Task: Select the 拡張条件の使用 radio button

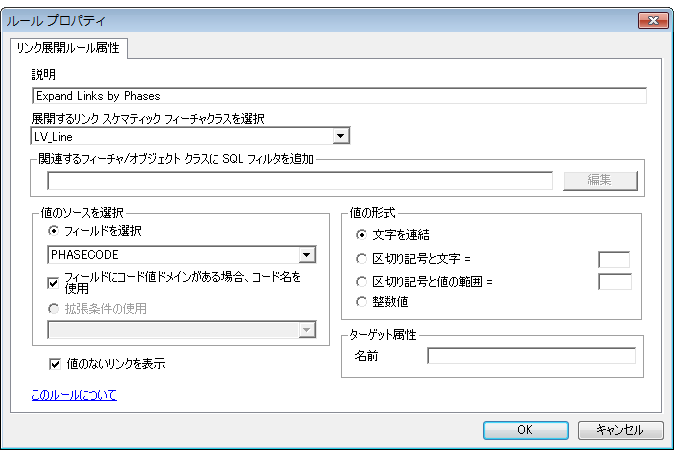Action: (x=54, y=308)
